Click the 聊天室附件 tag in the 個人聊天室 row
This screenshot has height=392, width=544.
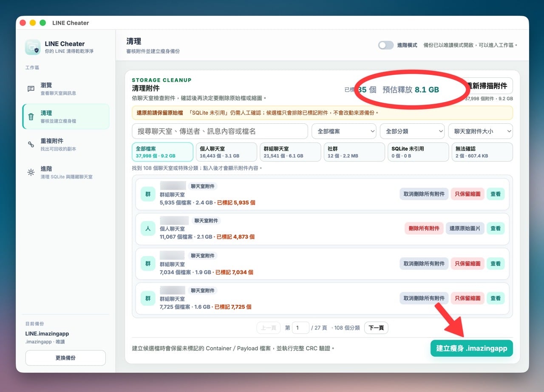[x=206, y=221]
